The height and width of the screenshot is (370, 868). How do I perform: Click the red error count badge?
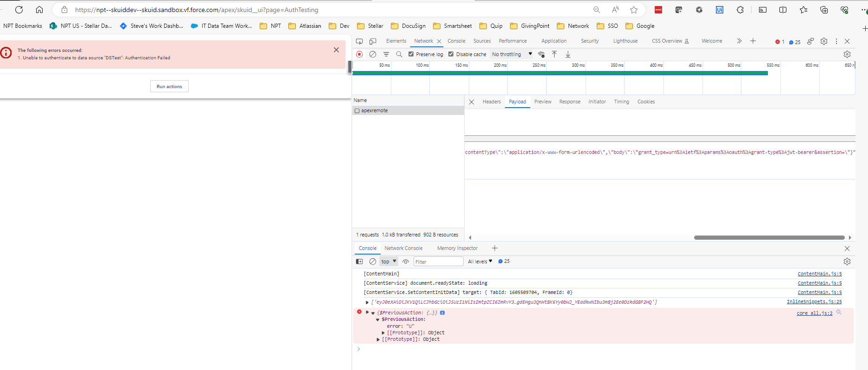(x=780, y=42)
